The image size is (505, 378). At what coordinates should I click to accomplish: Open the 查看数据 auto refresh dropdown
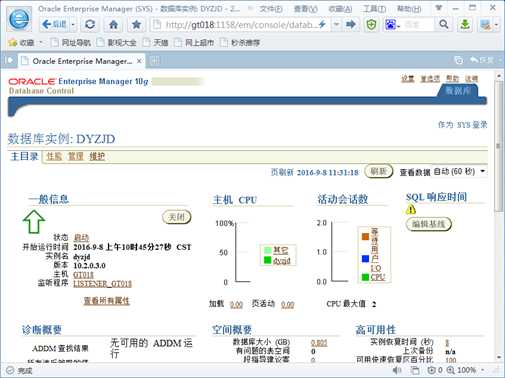(x=459, y=172)
